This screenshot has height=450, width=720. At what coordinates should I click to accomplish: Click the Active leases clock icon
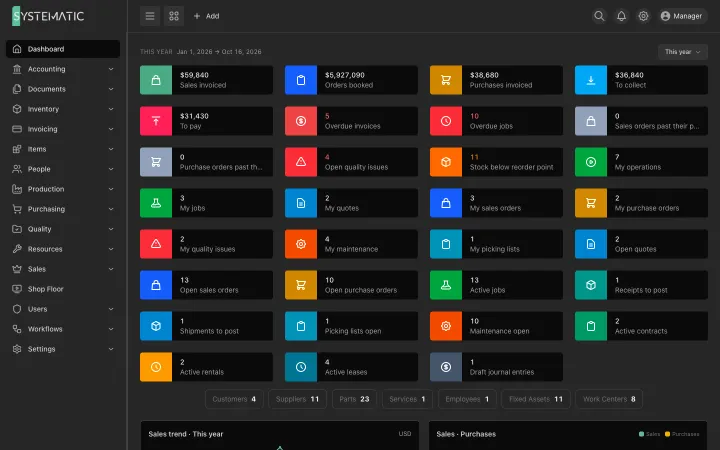pos(301,367)
